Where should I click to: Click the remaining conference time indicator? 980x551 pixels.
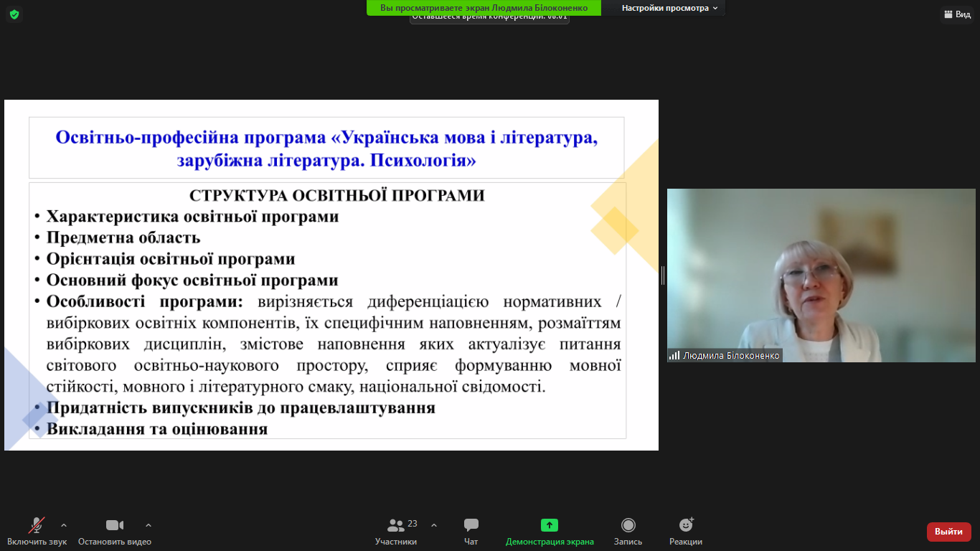(489, 19)
